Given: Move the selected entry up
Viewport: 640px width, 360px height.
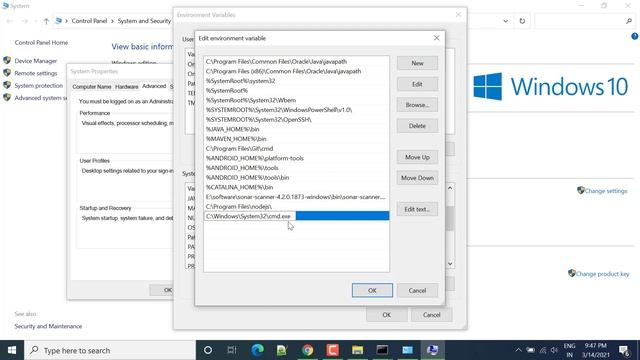Looking at the screenshot, I should tap(417, 157).
